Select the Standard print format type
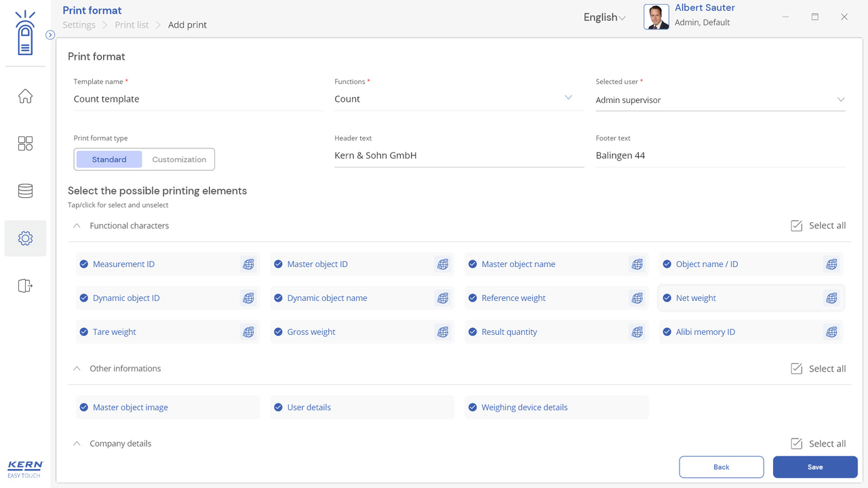868x488 pixels. tap(109, 159)
